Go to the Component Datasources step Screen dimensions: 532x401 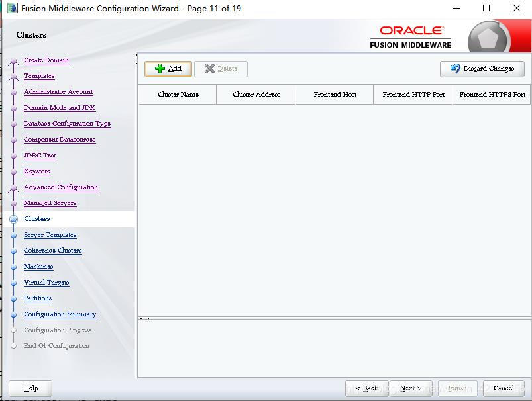tap(60, 140)
